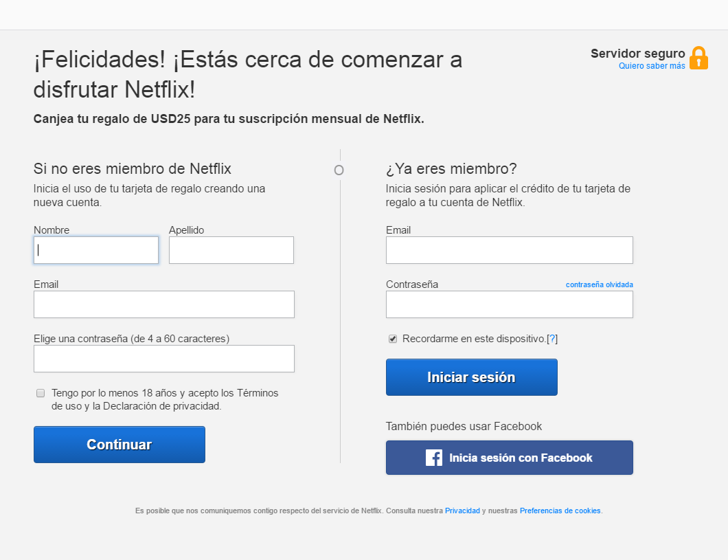The image size is (728, 560).
Task: Click the Servidor seguro heading text
Action: coord(637,54)
